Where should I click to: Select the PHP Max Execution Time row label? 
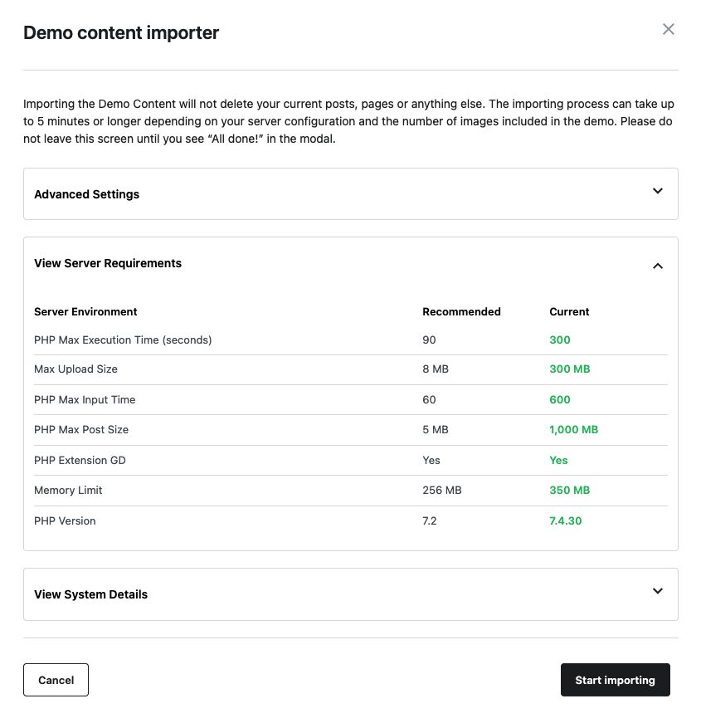coord(123,340)
